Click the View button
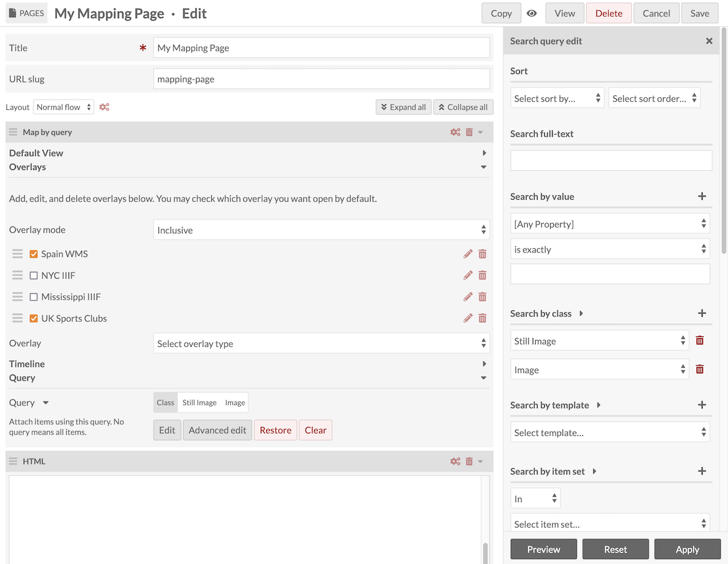The height and width of the screenshot is (564, 728). pyautogui.click(x=565, y=13)
